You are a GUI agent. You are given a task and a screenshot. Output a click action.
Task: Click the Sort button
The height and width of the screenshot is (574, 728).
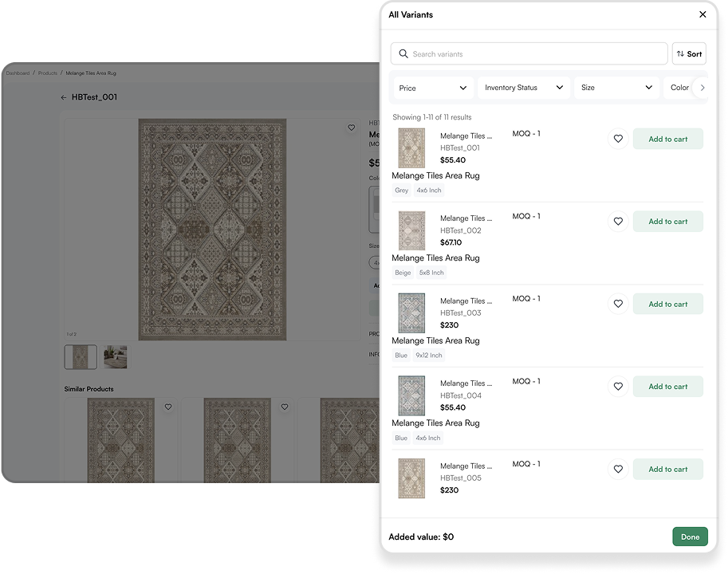click(x=689, y=54)
